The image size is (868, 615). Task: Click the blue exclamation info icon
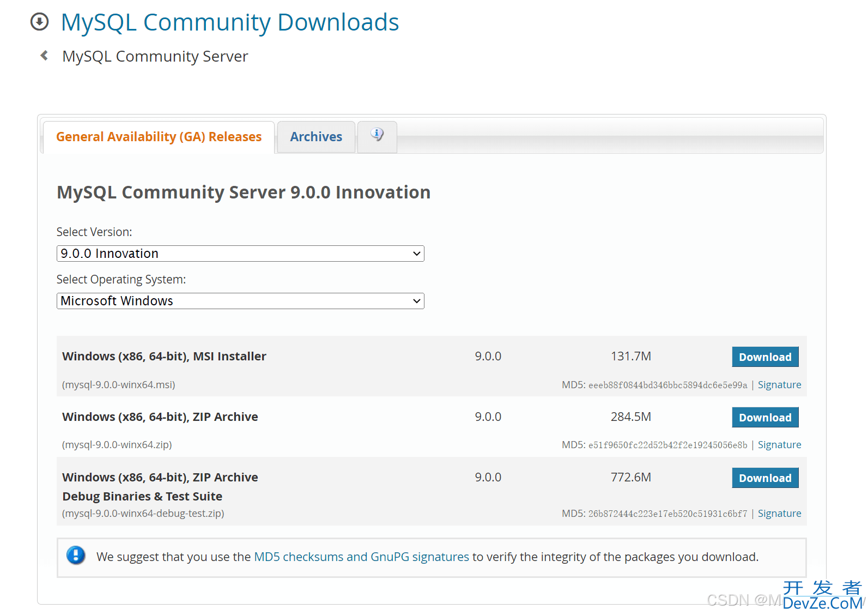tap(76, 556)
